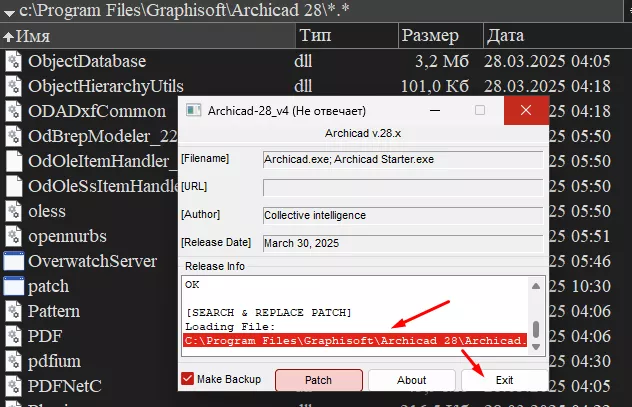Click the ODADxfCommon file icon
This screenshot has width=632, height=407.
pyautogui.click(x=14, y=111)
